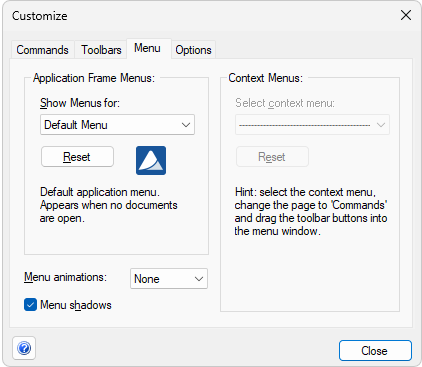
Task: Click the chevron arrow of Default Menu dropdown
Action: click(x=186, y=125)
